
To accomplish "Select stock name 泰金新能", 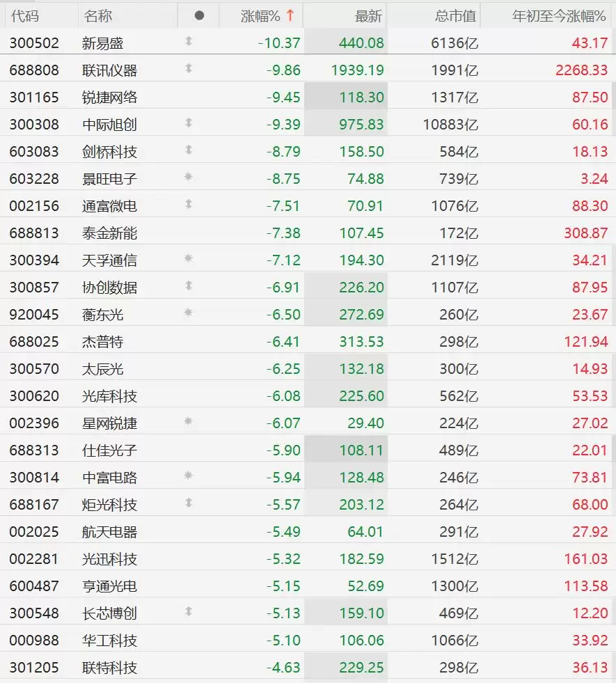I will coord(109,233).
